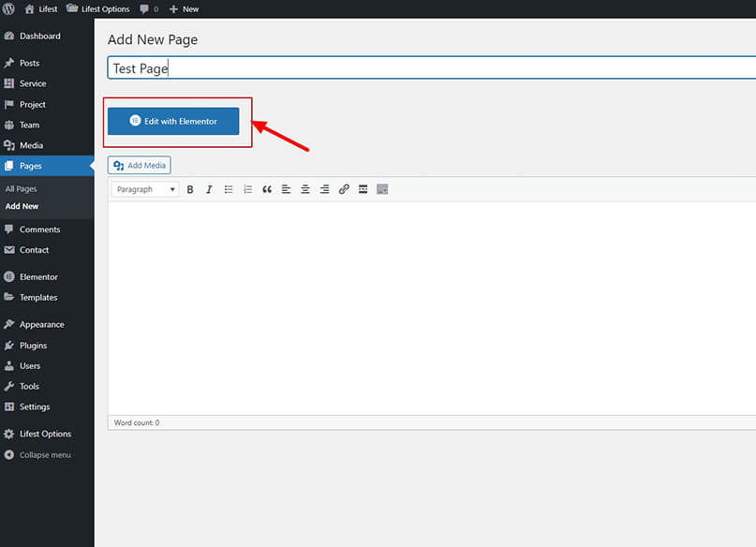Click the Dashboard gauge icon
The width and height of the screenshot is (756, 547).
9,37
